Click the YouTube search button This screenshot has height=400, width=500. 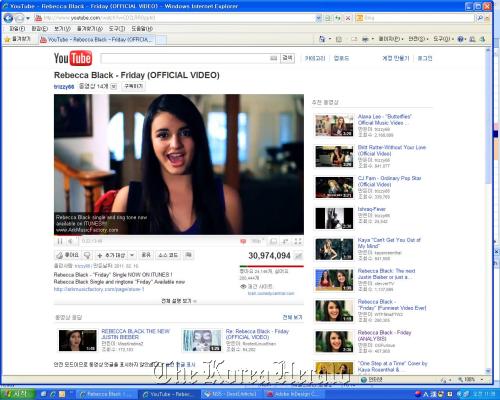tap(287, 58)
